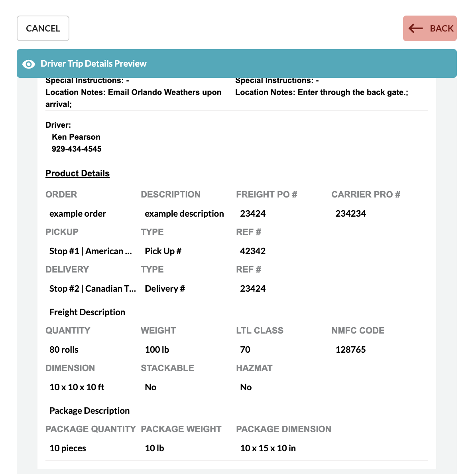
Task: Click the Email Orlando Weathers location note
Action: pyautogui.click(x=134, y=98)
